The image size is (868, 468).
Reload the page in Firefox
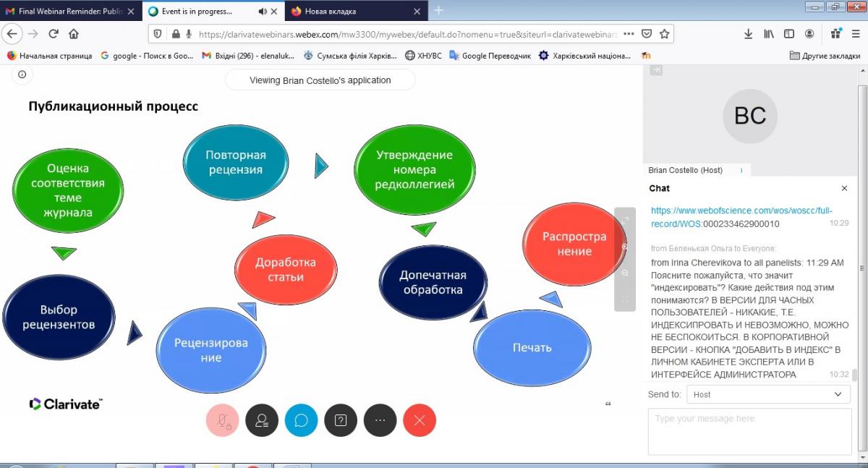click(x=54, y=34)
